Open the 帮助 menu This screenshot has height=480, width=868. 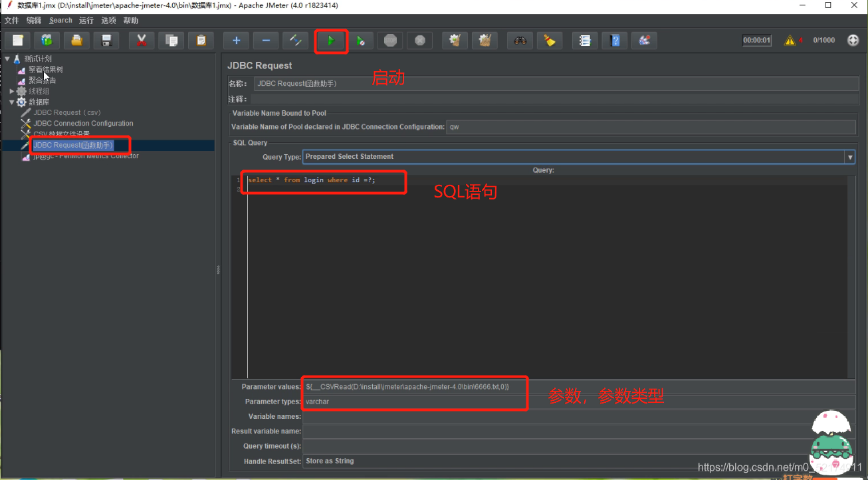[131, 21]
